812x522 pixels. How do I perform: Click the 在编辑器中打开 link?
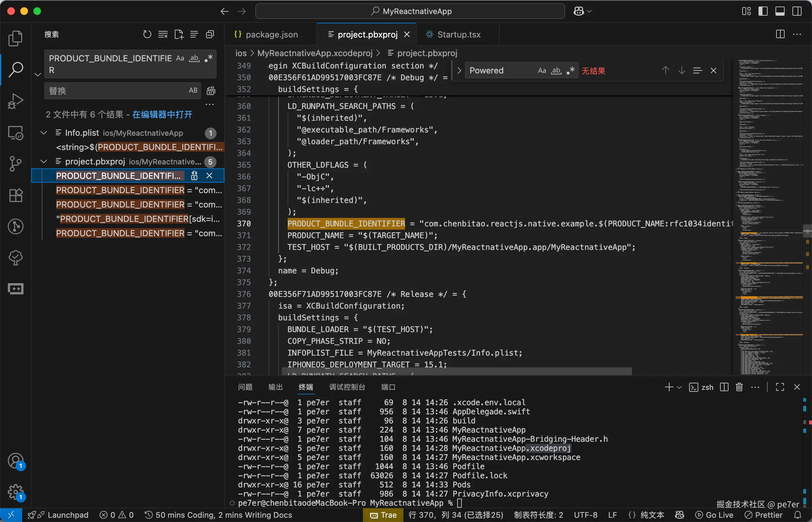click(x=162, y=115)
